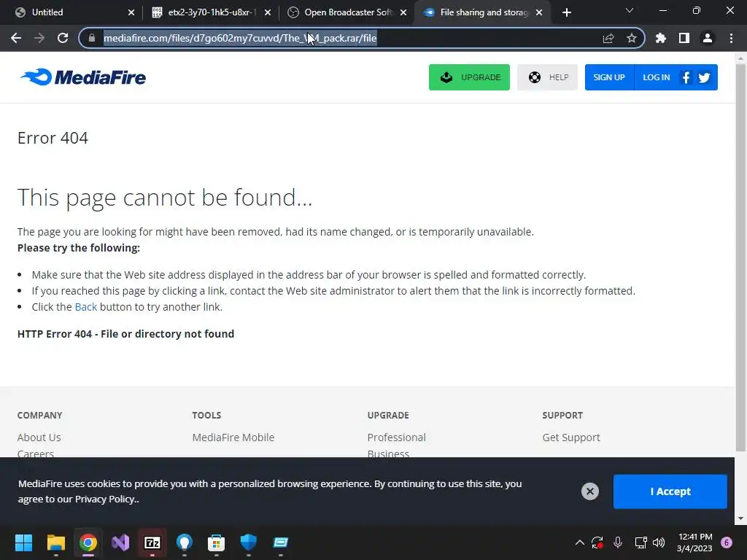Click the green UPGRADE button
The height and width of the screenshot is (560, 747).
[469, 77]
